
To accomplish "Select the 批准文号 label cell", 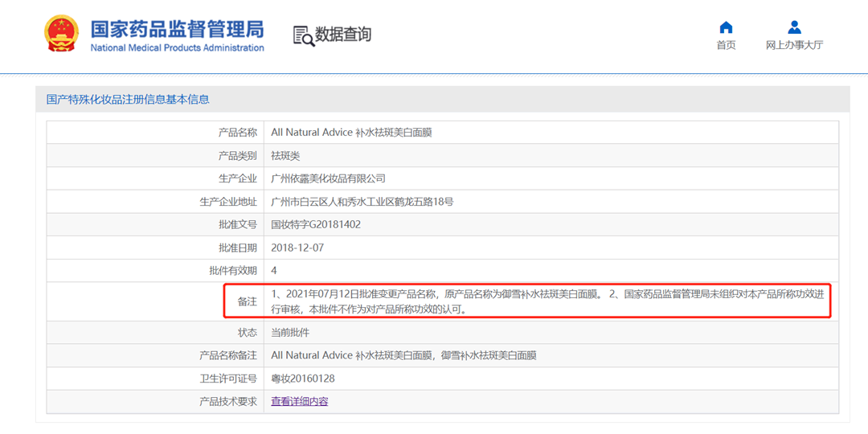I will point(155,224).
